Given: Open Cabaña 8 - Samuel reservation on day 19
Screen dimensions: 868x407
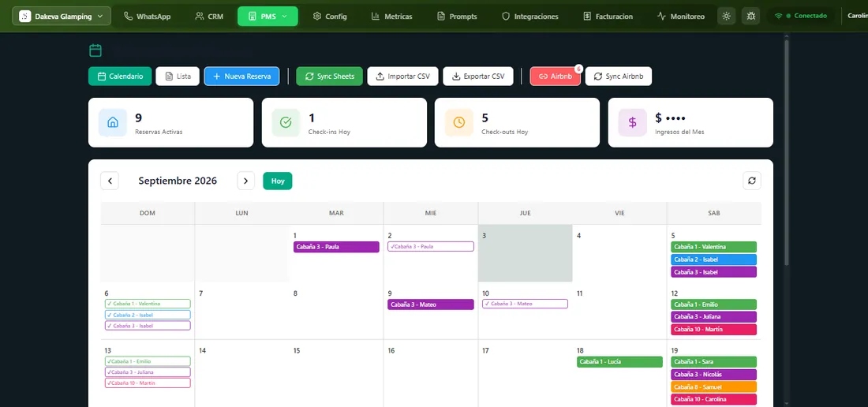Looking at the screenshot, I should [x=713, y=387].
